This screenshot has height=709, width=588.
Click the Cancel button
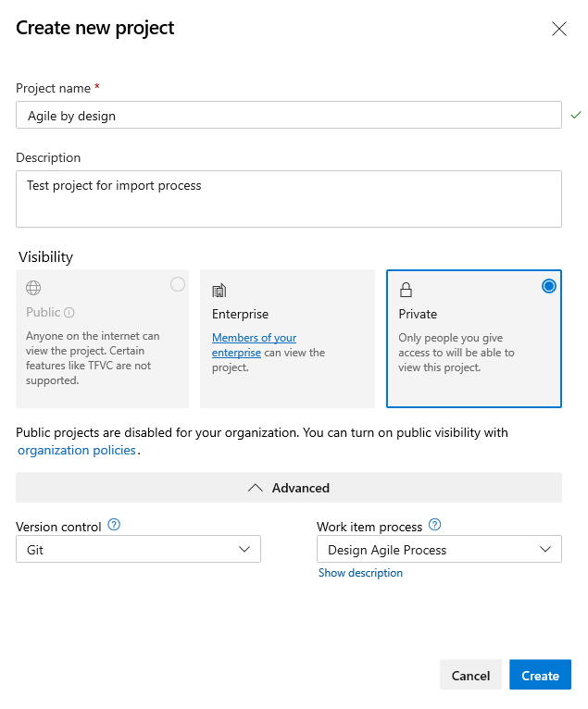470,676
